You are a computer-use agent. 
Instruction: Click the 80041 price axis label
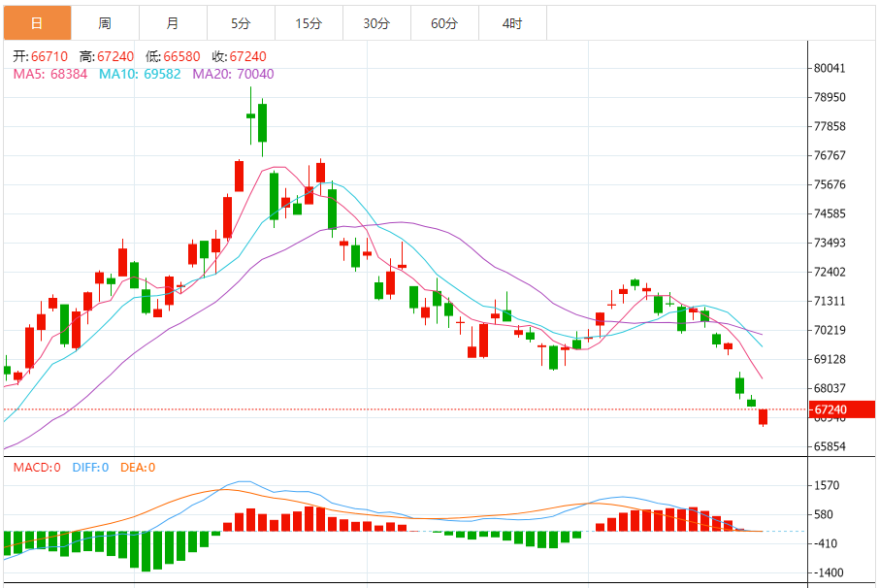[x=830, y=68]
